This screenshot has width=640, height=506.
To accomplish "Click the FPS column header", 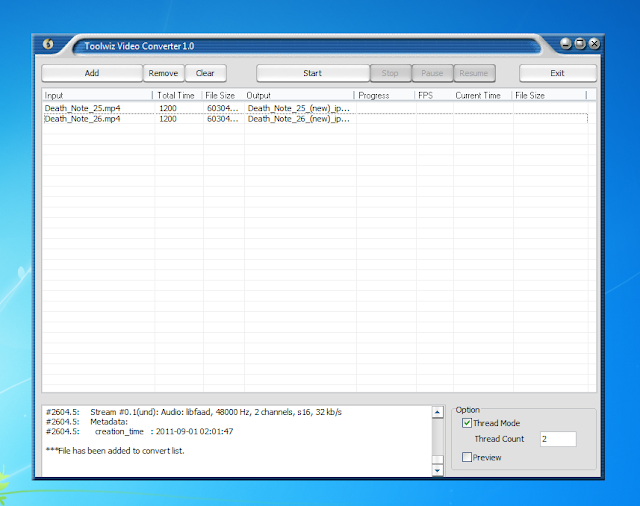I will pos(434,95).
